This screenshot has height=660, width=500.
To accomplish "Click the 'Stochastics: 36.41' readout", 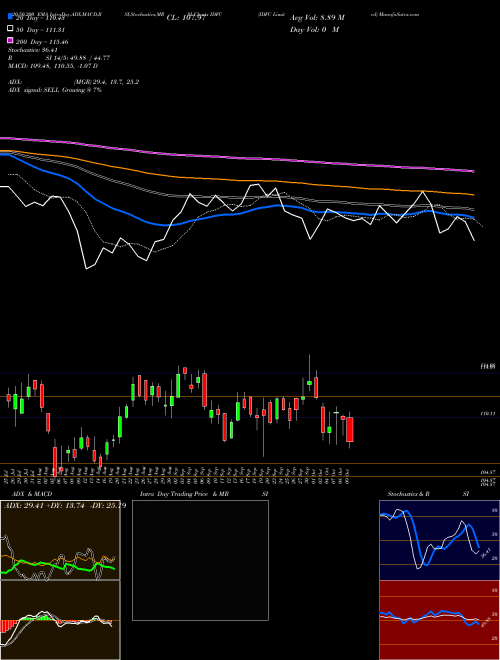I will click(33, 50).
